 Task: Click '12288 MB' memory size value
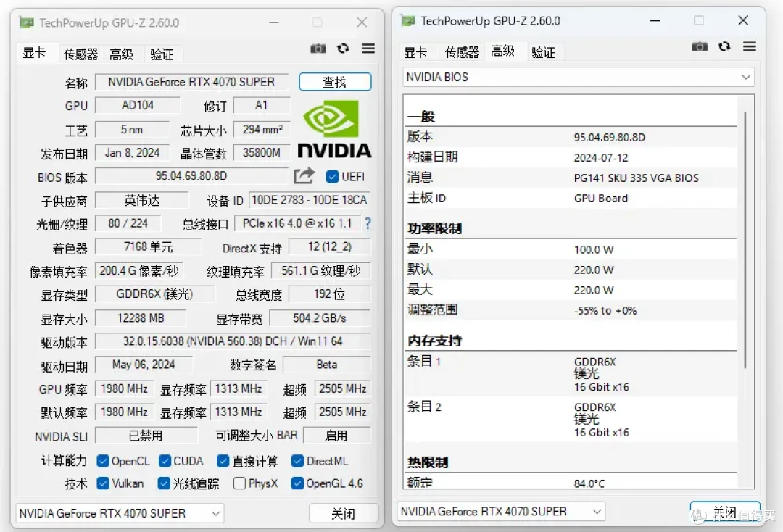pos(141,318)
